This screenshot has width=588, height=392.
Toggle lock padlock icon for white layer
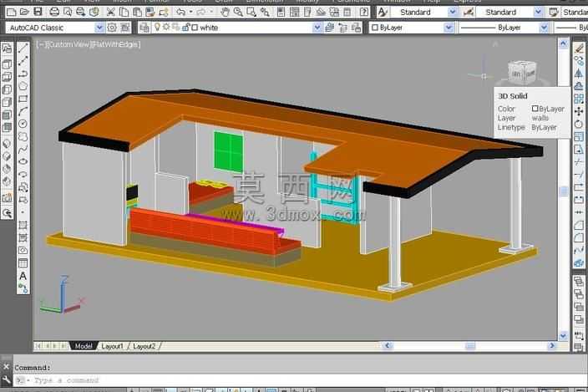pos(185,27)
